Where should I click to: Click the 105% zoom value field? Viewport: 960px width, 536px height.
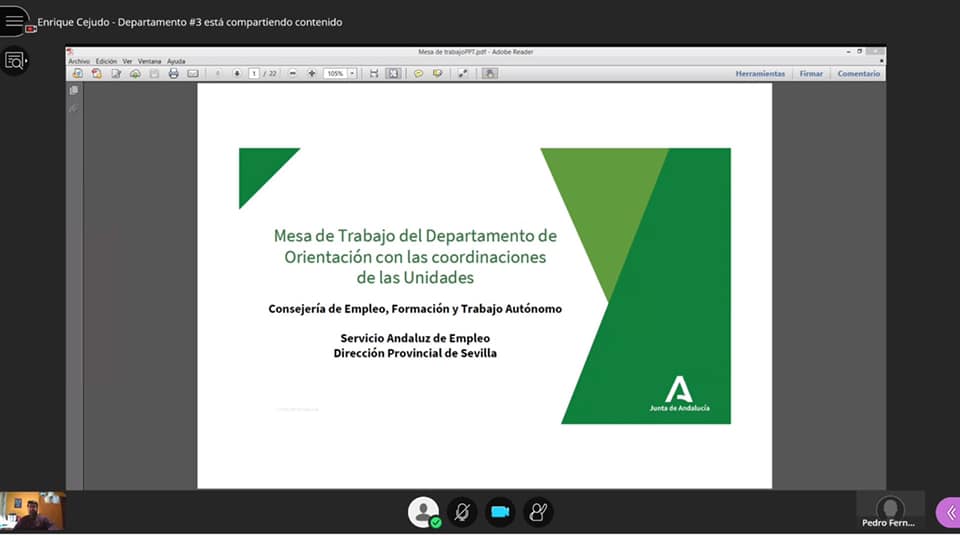(336, 74)
